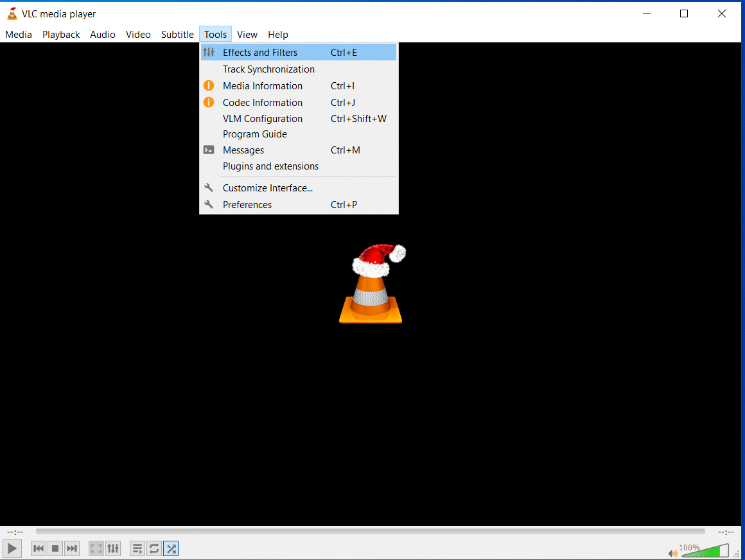Image resolution: width=745 pixels, height=560 pixels.
Task: Open Plugins and extensions
Action: click(270, 166)
